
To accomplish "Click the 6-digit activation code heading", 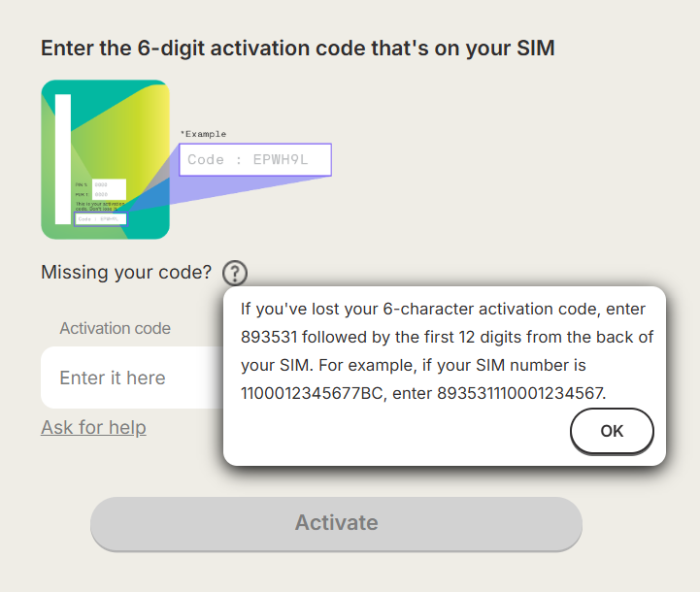I will [297, 48].
